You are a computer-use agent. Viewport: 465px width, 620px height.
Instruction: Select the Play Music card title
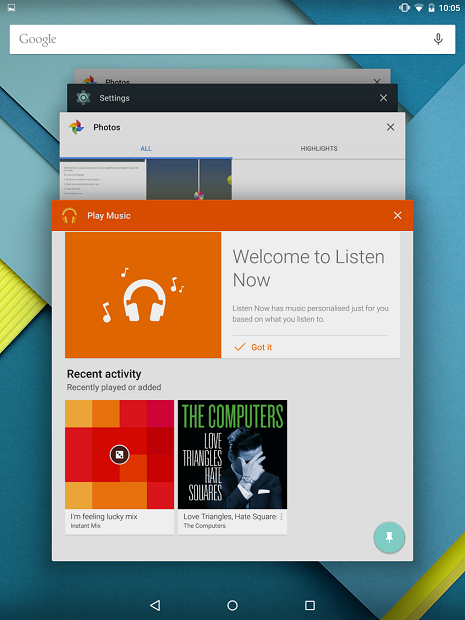coord(109,216)
